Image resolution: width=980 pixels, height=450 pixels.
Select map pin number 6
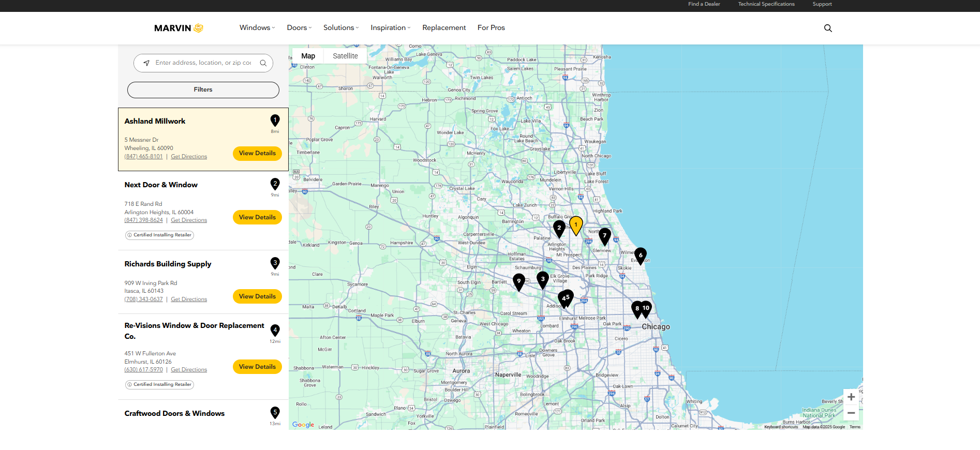pyautogui.click(x=641, y=256)
